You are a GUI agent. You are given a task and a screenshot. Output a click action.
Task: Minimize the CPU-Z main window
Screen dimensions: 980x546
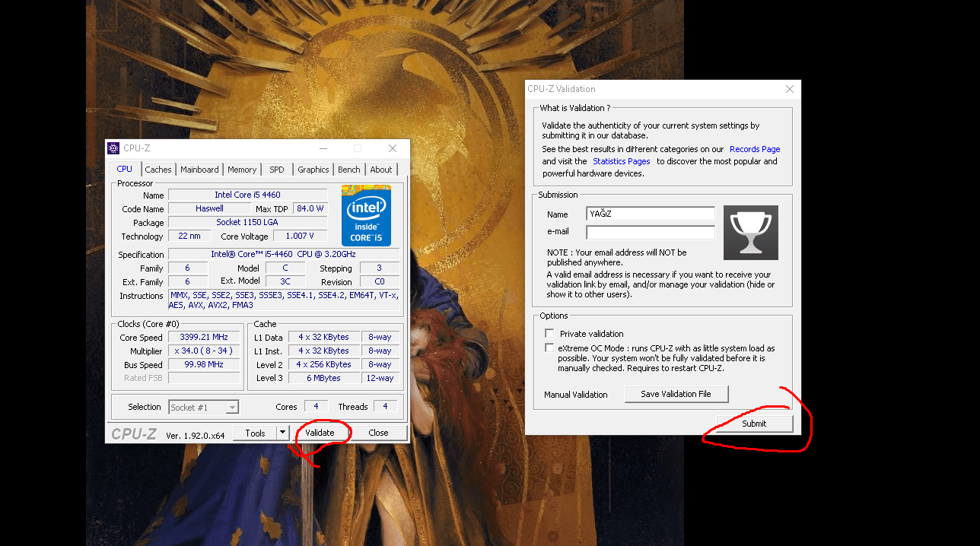323,148
